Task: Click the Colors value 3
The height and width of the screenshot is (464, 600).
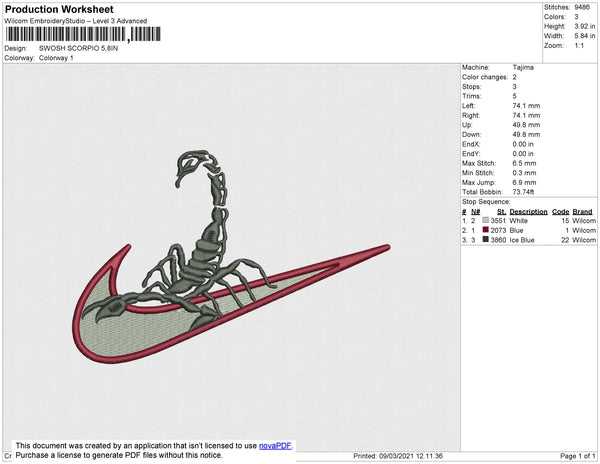Action: [576, 17]
